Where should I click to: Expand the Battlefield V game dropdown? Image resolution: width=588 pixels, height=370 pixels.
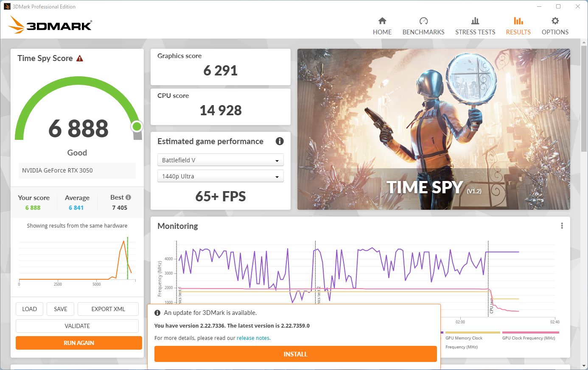pyautogui.click(x=220, y=160)
